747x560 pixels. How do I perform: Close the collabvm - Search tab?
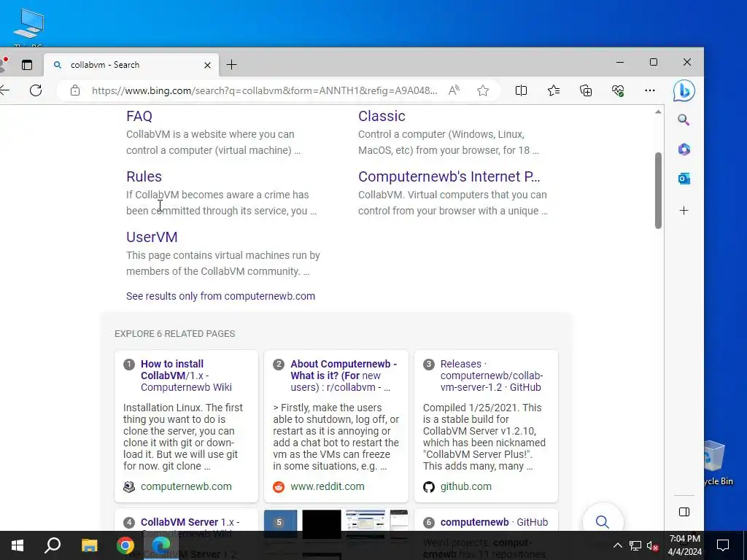coord(207,65)
